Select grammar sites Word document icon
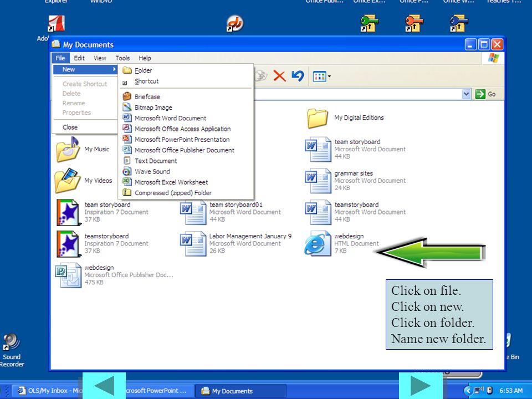532x399 pixels. coord(318,181)
